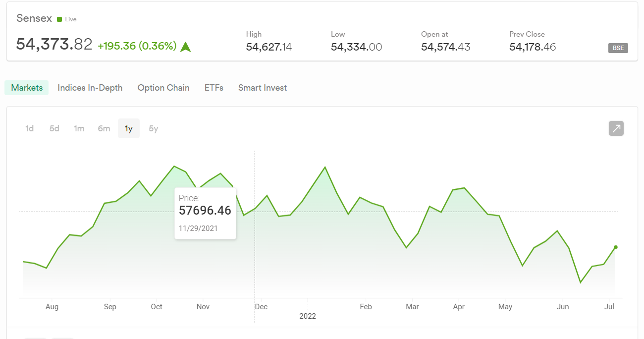Click the tooltip price 57696.46

pyautogui.click(x=205, y=210)
